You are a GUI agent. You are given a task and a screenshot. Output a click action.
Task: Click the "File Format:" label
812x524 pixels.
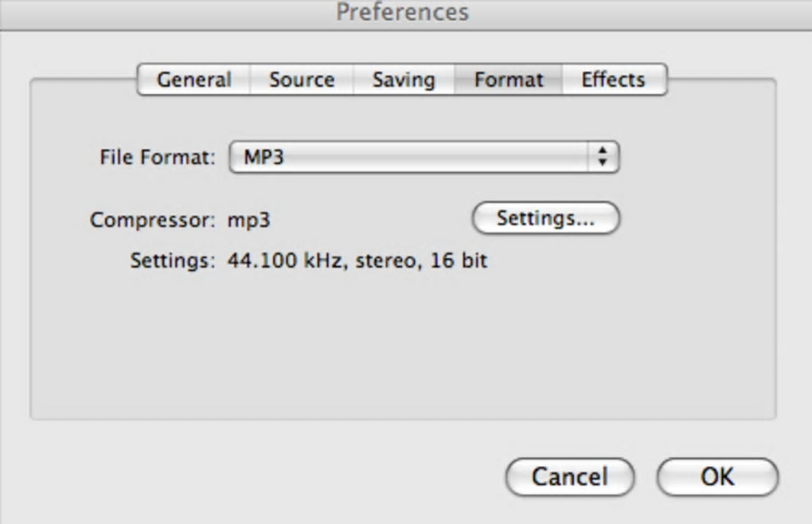click(158, 157)
